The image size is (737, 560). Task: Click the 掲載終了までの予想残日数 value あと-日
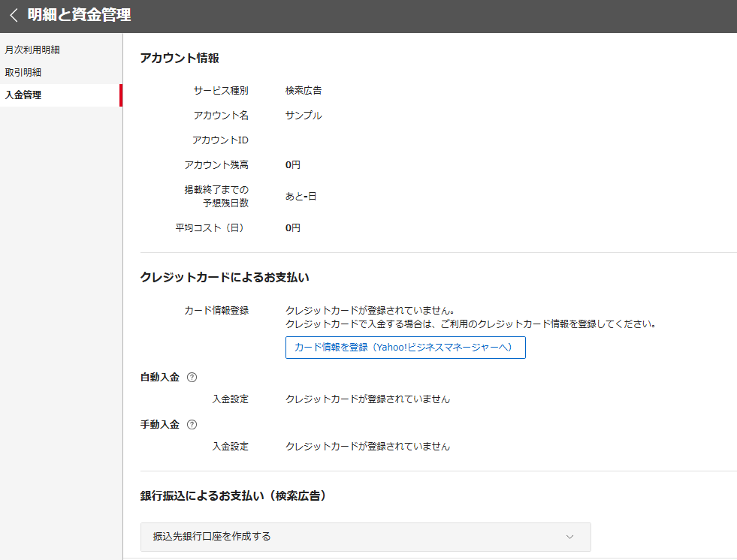301,196
